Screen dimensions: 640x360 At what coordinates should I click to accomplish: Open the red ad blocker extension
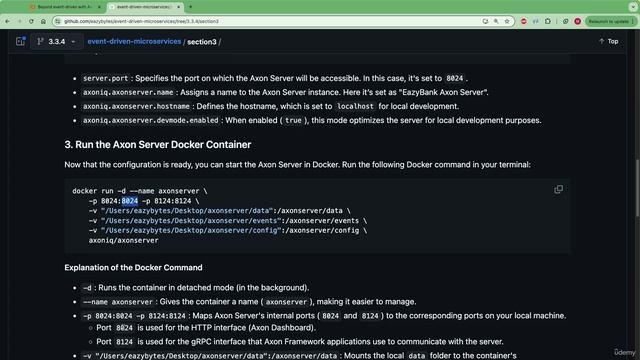tap(524, 21)
